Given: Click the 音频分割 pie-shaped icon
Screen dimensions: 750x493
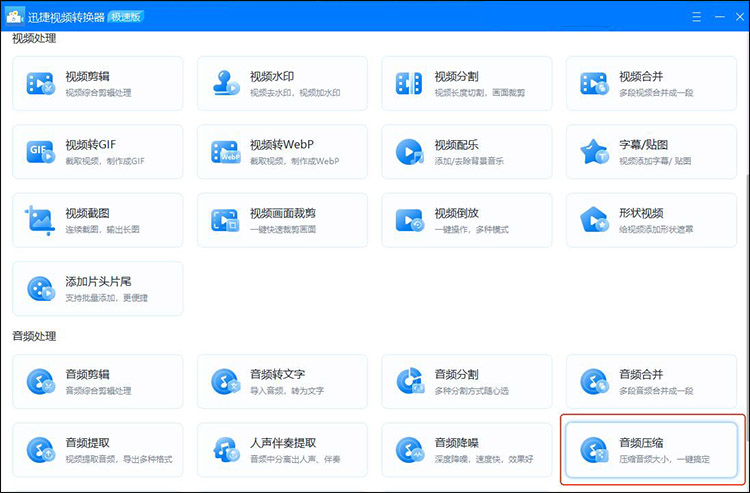Looking at the screenshot, I should click(409, 381).
